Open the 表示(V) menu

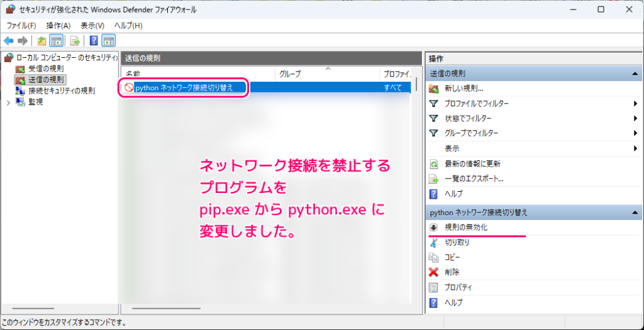[x=92, y=25]
